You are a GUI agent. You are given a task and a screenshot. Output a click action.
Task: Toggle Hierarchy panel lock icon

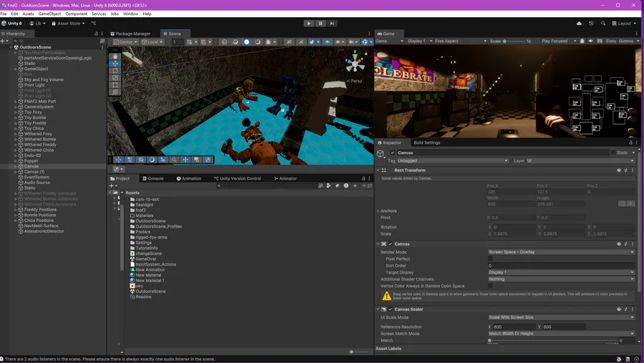pos(96,34)
